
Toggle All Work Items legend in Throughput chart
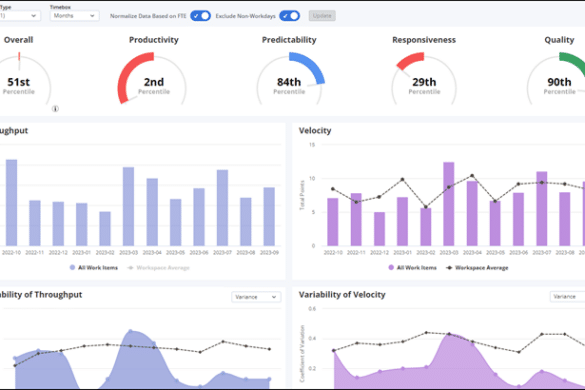94,268
